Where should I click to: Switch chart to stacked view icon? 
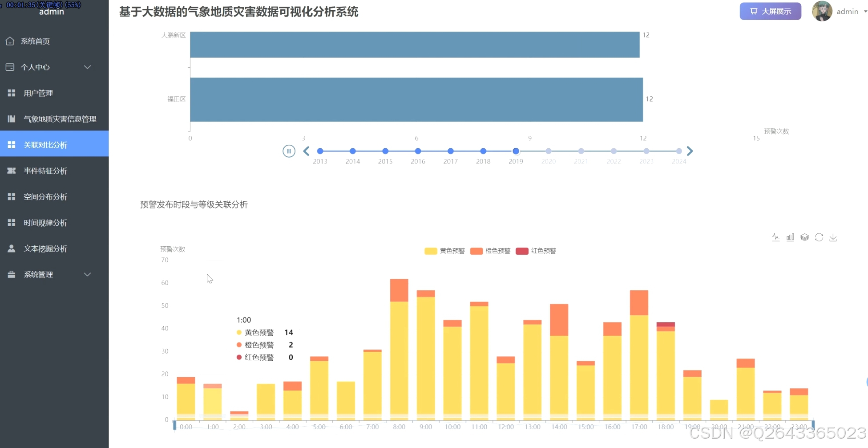[x=804, y=237]
